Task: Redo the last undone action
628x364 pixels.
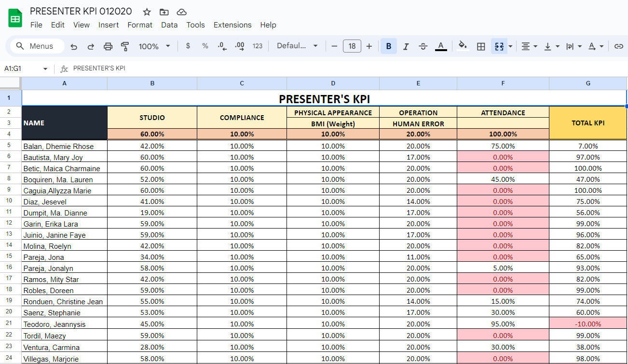Action: point(91,46)
